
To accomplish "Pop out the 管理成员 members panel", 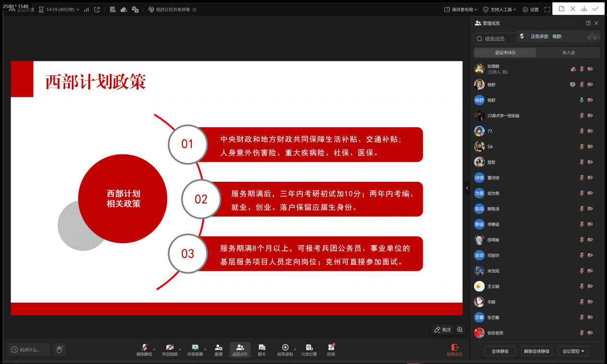I will 588,23.
